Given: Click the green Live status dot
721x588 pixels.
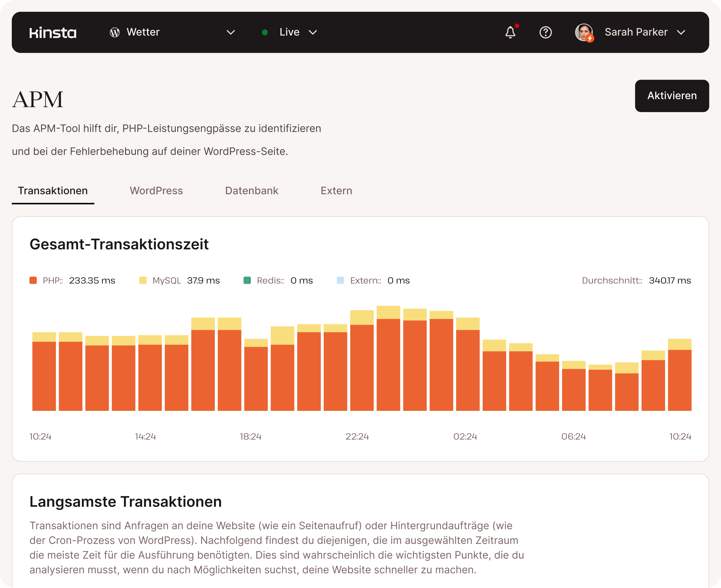Looking at the screenshot, I should coord(265,33).
